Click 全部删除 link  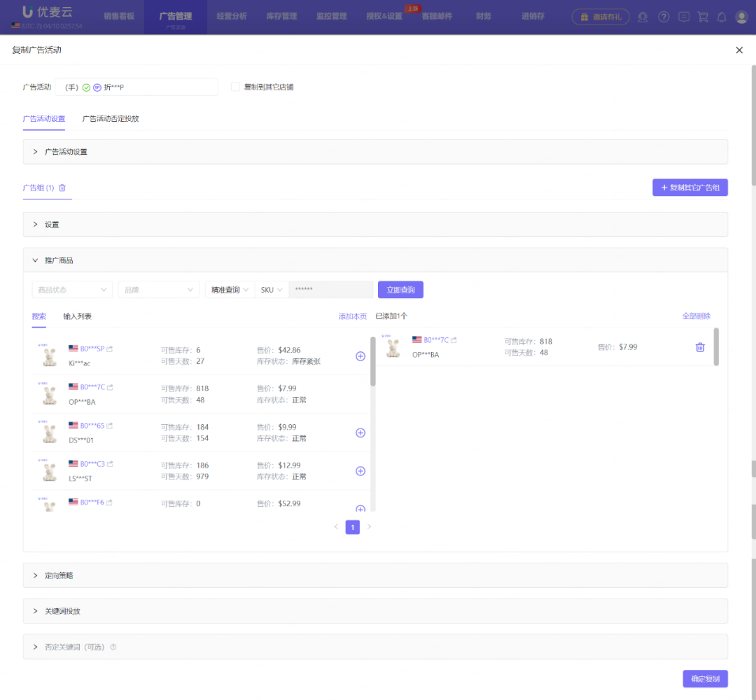pyautogui.click(x=696, y=316)
